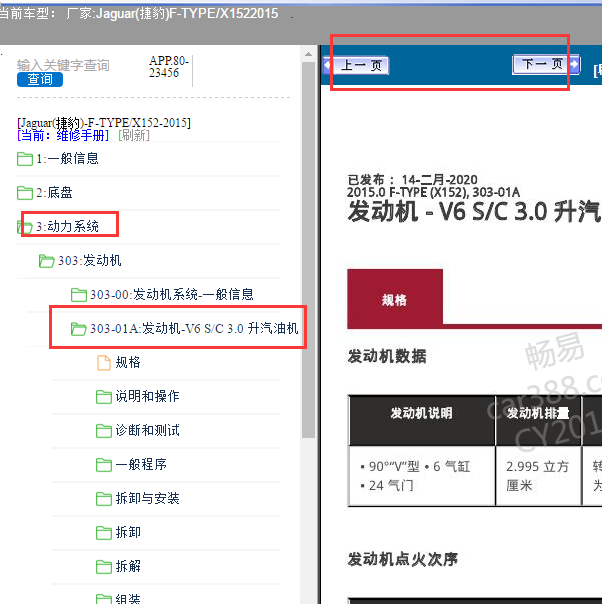Click the blue 查询 search button
The height and width of the screenshot is (604, 602).
click(40, 79)
